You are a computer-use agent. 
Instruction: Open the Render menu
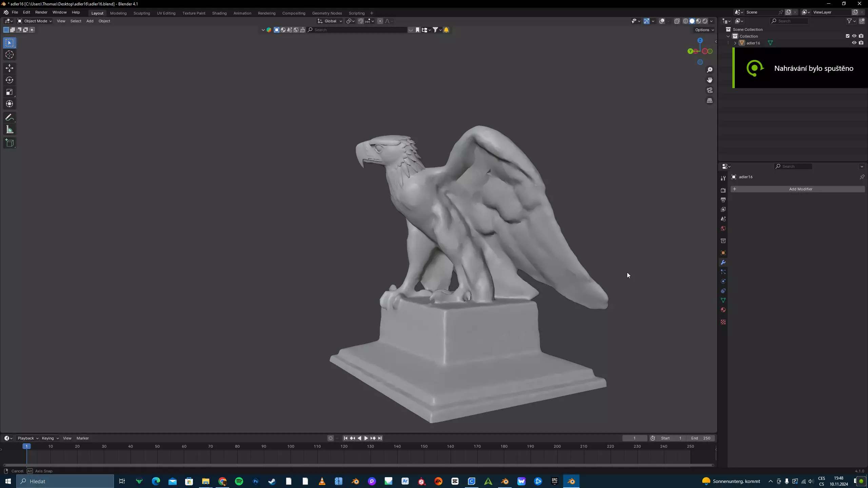tap(41, 12)
